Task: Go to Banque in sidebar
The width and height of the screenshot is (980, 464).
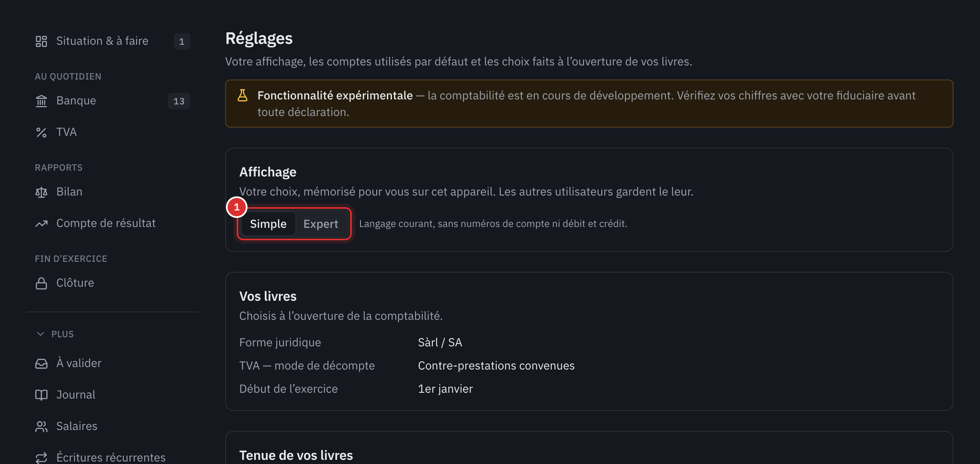Action: point(113,101)
